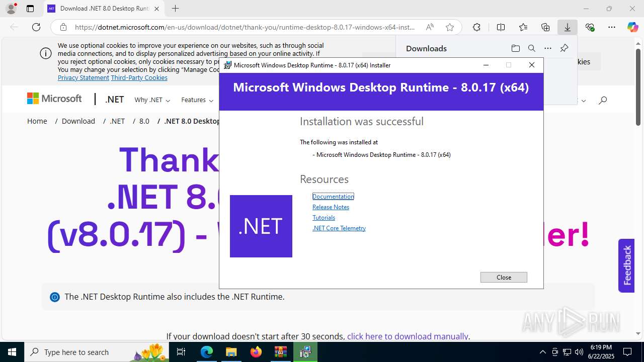Viewport: 644px width, 362px height.
Task: Open Browser essentials icon
Action: [x=590, y=27]
